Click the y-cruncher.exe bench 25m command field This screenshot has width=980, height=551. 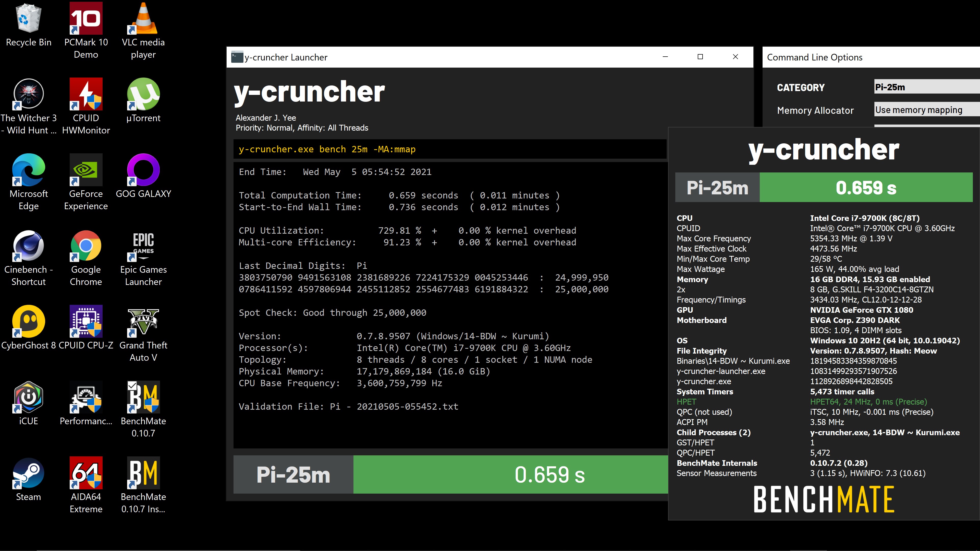coord(450,149)
